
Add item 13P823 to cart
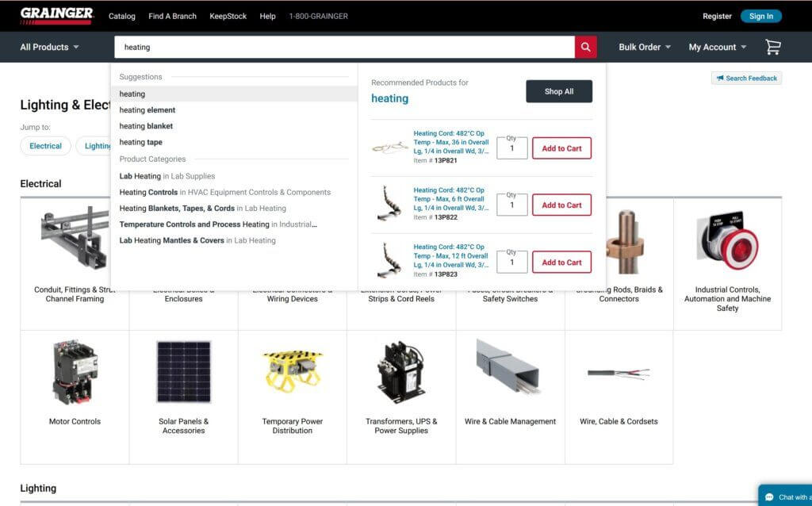point(562,262)
